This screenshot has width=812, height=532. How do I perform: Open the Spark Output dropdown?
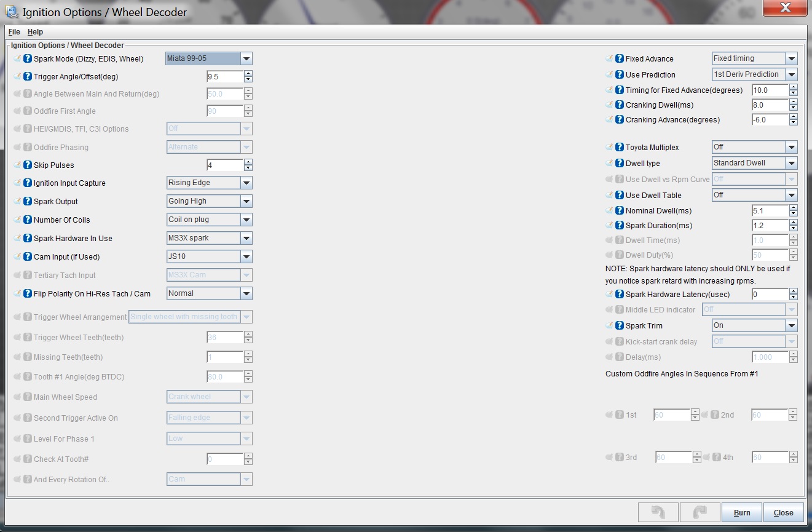(x=210, y=201)
